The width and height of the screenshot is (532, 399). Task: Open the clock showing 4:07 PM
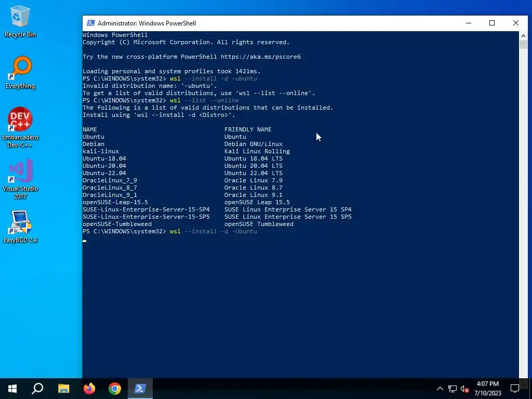(x=487, y=389)
